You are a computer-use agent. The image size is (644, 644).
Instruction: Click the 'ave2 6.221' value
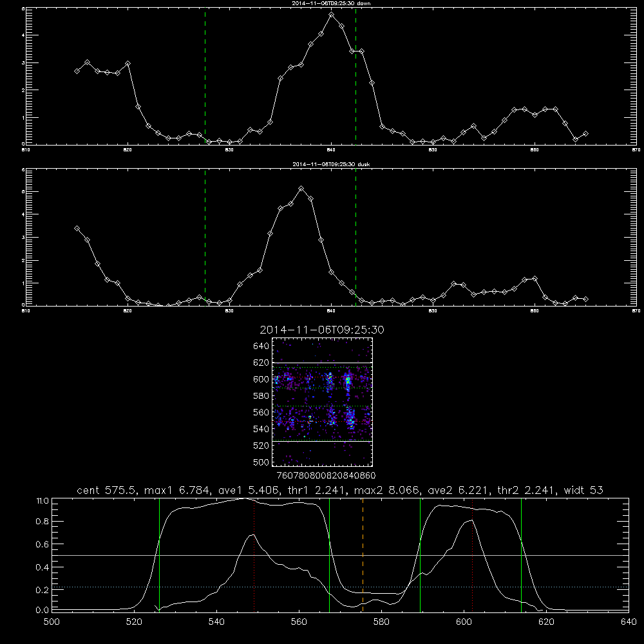[459, 490]
